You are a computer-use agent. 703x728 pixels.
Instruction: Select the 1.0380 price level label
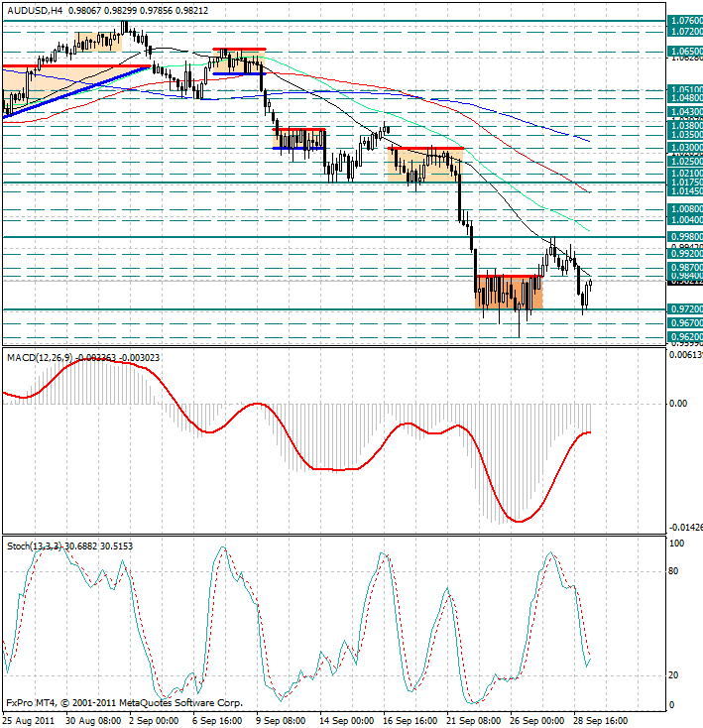(x=685, y=125)
